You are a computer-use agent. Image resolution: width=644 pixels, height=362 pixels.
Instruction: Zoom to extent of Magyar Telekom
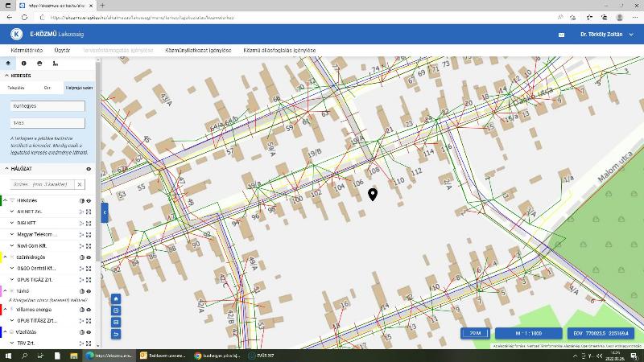(89, 235)
